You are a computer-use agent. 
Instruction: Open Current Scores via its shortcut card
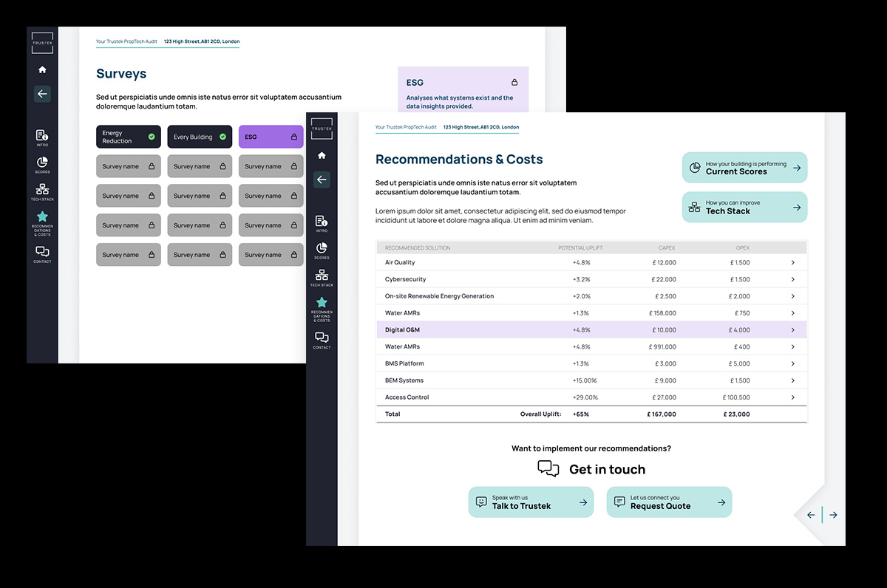(744, 168)
